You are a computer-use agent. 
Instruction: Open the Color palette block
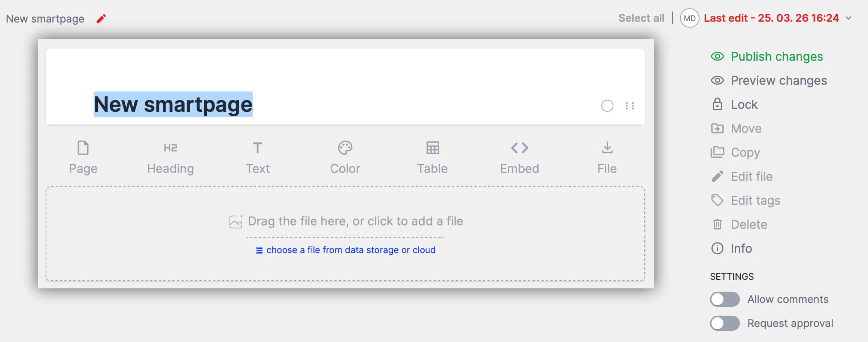pyautogui.click(x=345, y=157)
